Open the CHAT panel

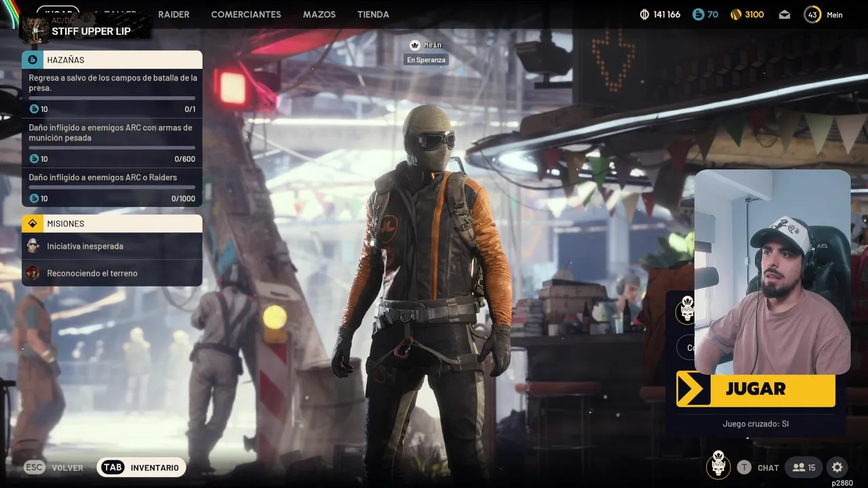point(768,468)
